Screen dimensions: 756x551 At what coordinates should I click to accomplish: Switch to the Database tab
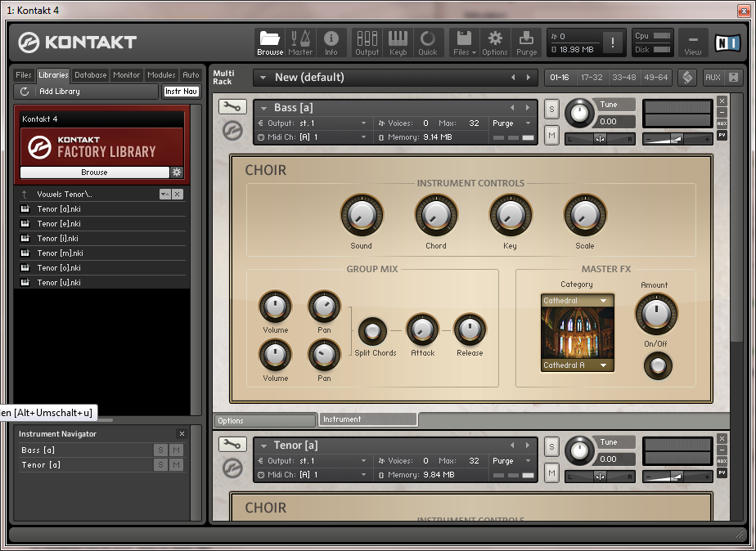pos(90,75)
